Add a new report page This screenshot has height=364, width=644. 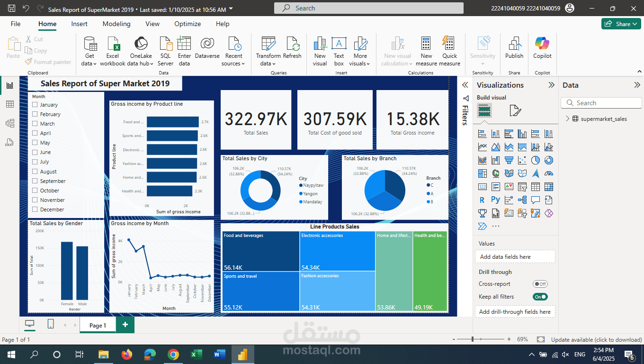pos(125,325)
